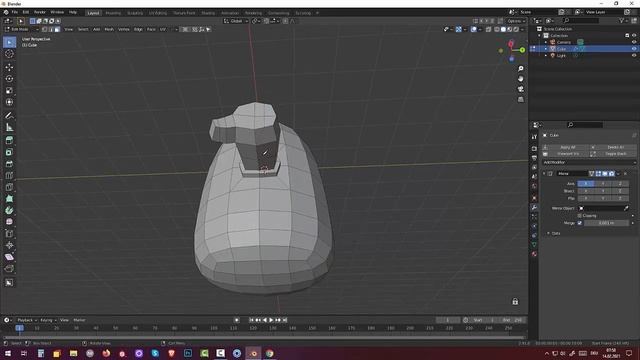Expand the Light item in outliner
The width and height of the screenshot is (640, 360).
coord(546,55)
